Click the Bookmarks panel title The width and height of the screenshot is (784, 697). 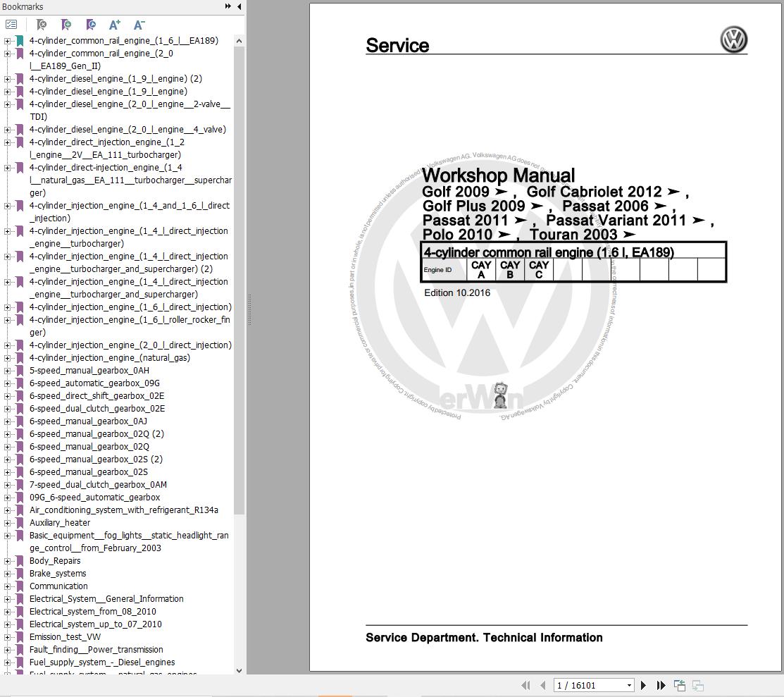pos(23,6)
